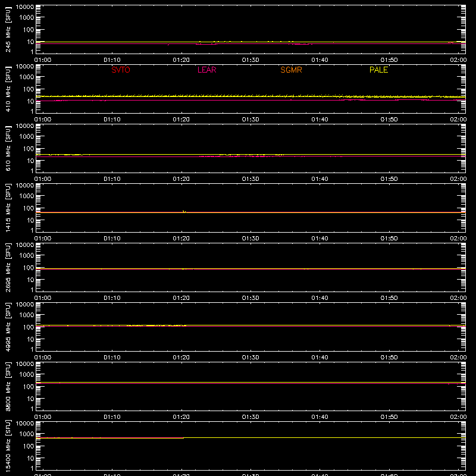Click the 01:40 time label under 2695 MHz plot
The image size is (476, 476).
[x=320, y=298]
